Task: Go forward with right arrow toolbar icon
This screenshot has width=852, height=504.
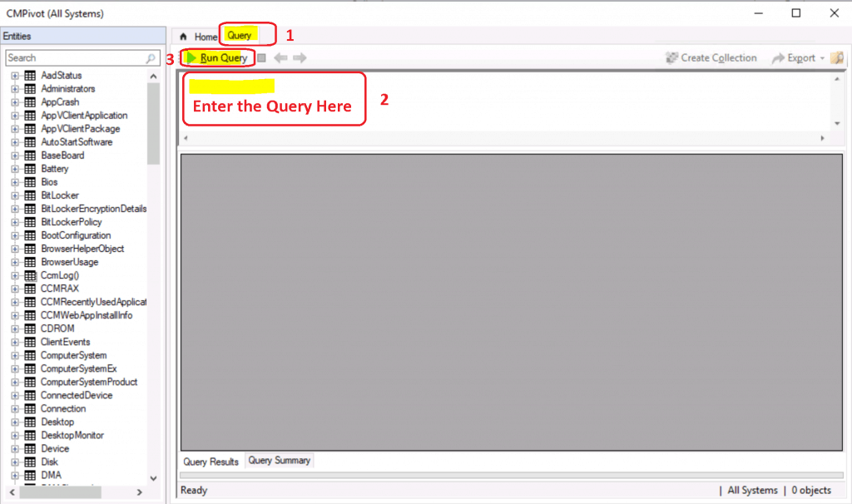Action: point(300,57)
